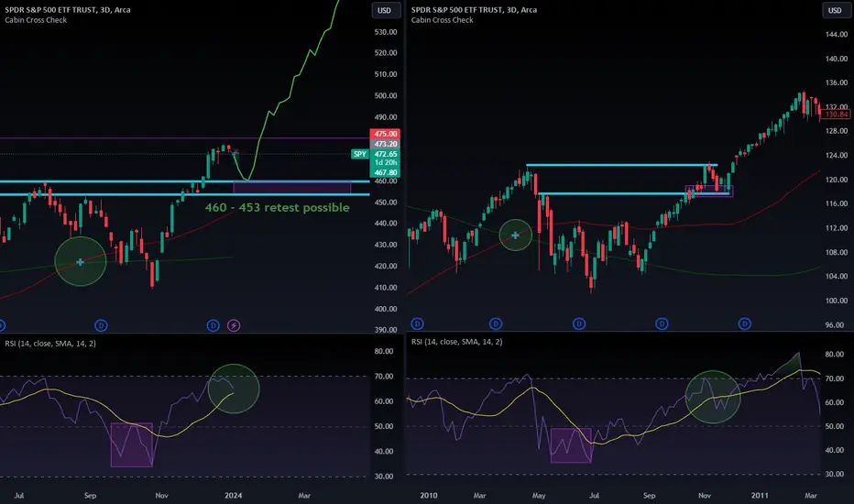Click 2024 label on left time axis
This screenshot has width=854, height=504.
click(x=233, y=495)
